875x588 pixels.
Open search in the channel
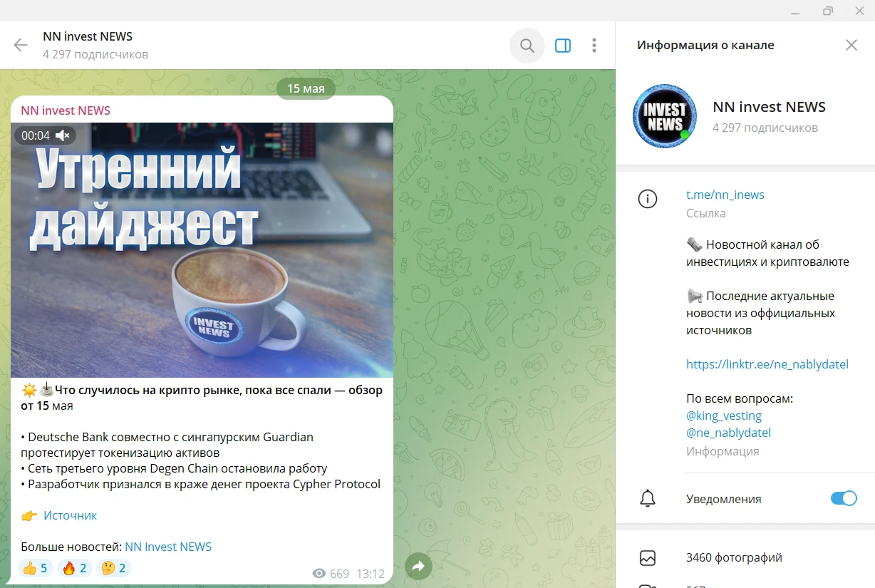(x=527, y=46)
